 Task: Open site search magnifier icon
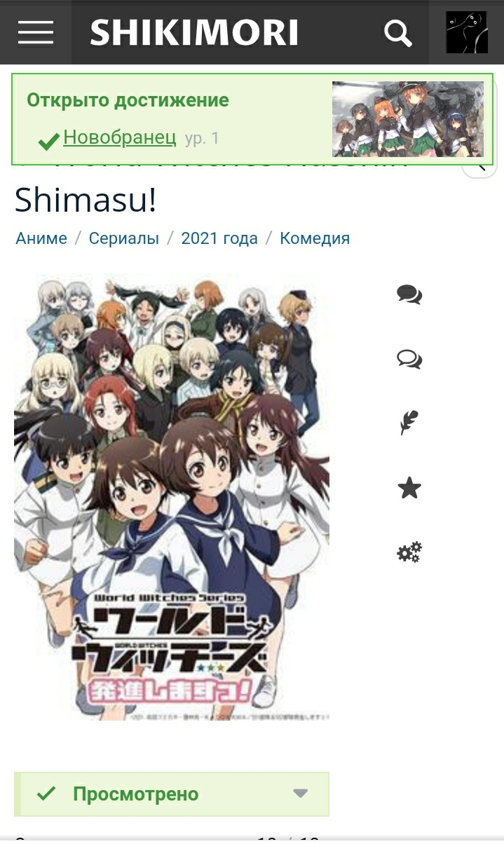point(398,33)
